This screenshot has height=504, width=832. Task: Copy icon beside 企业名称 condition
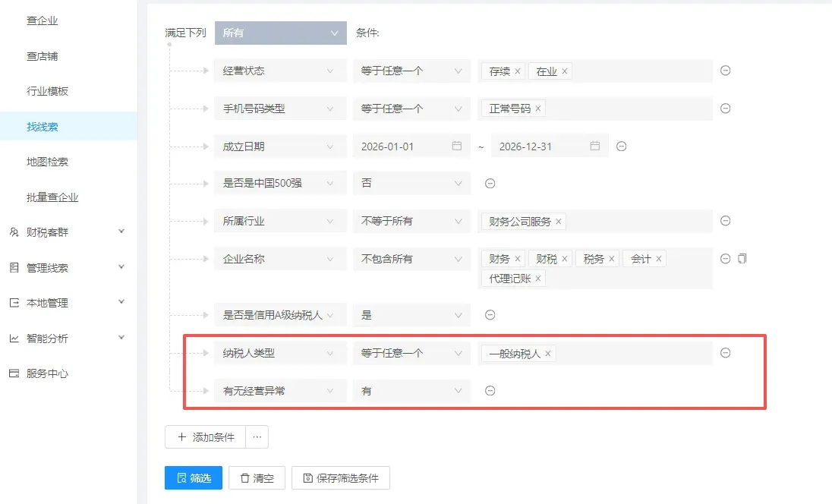coord(742,258)
